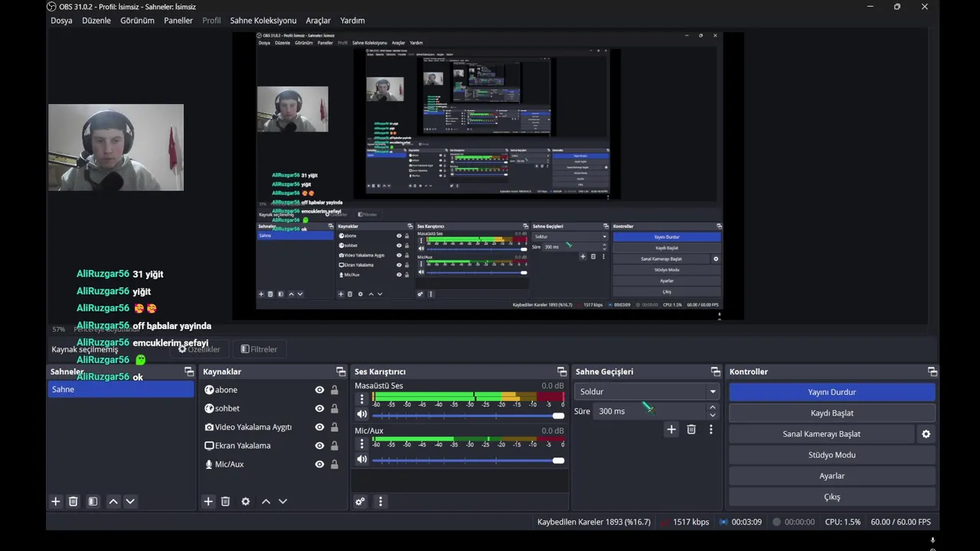Mute Masaüstü Ses speaker icon
The width and height of the screenshot is (980, 551).
click(362, 415)
